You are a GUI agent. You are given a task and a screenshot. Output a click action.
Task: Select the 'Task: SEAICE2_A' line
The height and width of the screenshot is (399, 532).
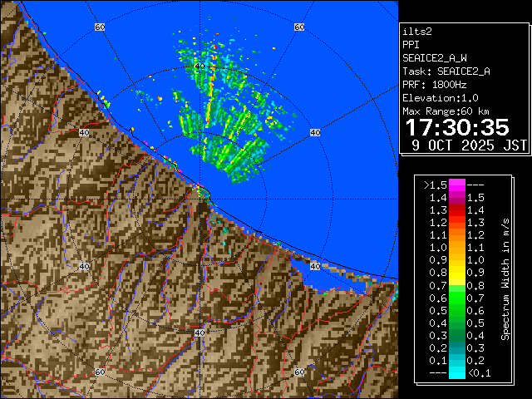click(x=446, y=71)
